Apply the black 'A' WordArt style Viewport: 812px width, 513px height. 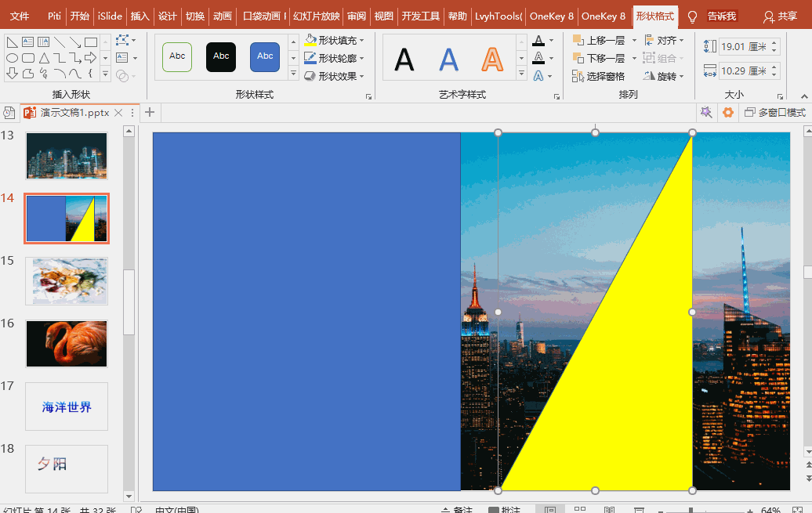pyautogui.click(x=404, y=60)
